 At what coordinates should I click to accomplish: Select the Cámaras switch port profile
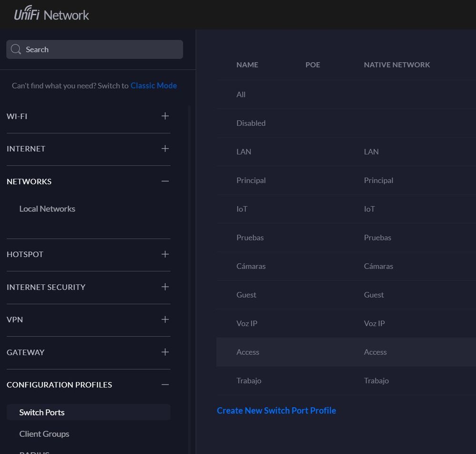[251, 266]
